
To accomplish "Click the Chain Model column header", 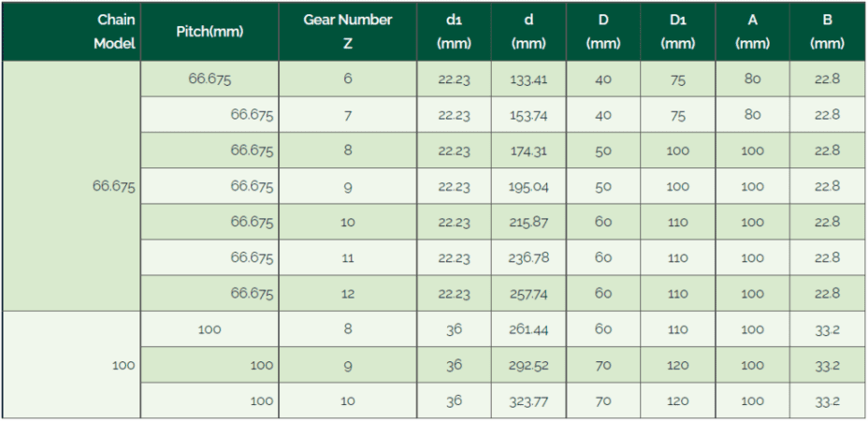I will 71,32.
